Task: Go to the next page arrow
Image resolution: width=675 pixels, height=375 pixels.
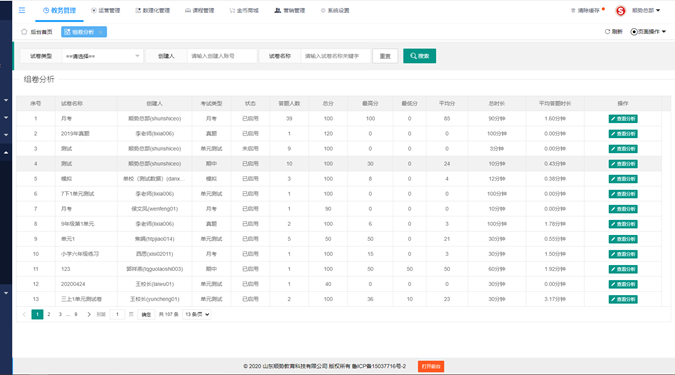Action: (89, 314)
